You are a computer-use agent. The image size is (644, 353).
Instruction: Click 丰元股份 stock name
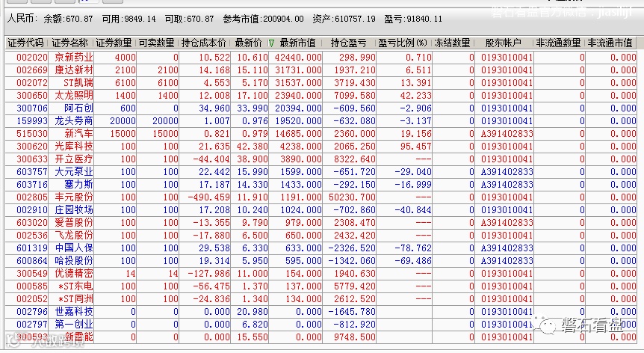coord(74,197)
